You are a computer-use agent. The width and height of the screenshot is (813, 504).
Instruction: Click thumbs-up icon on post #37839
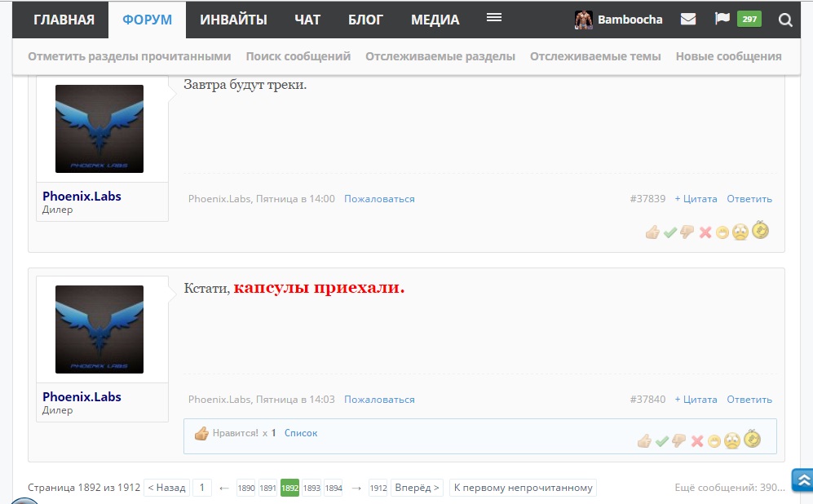click(x=652, y=232)
